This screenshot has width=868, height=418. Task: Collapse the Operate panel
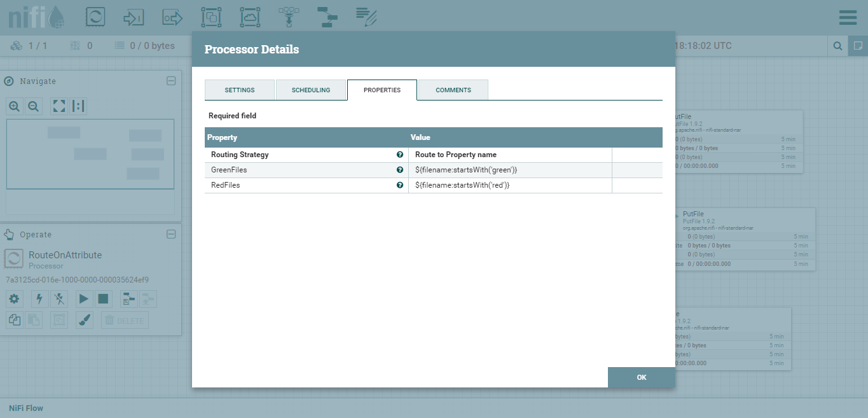171,234
